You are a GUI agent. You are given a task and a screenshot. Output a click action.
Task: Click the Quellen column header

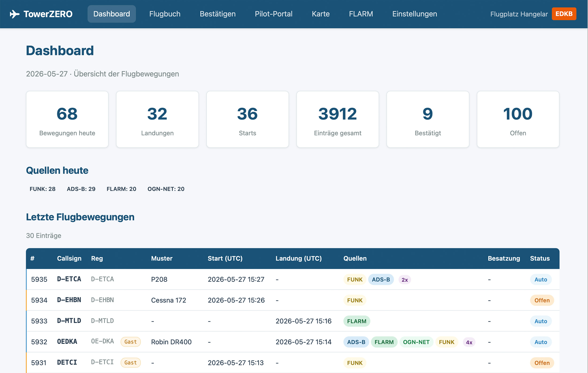point(355,258)
